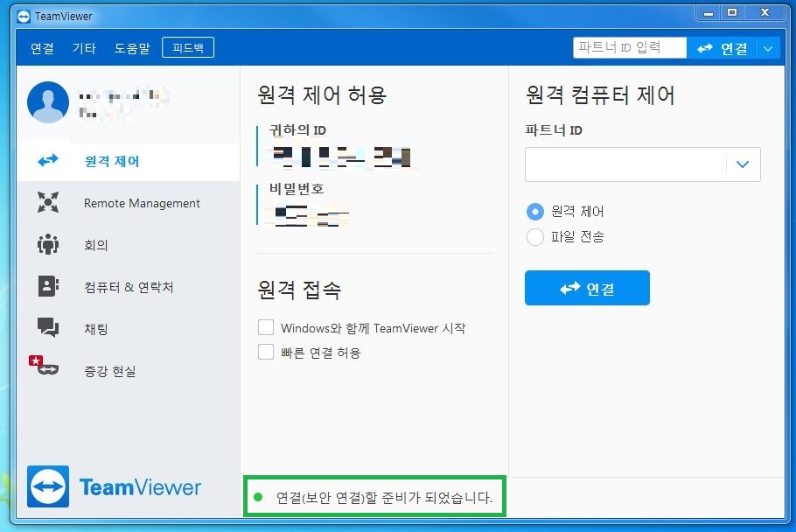
Task: Click the top bar 파트너 ID 입력 field
Action: click(630, 48)
